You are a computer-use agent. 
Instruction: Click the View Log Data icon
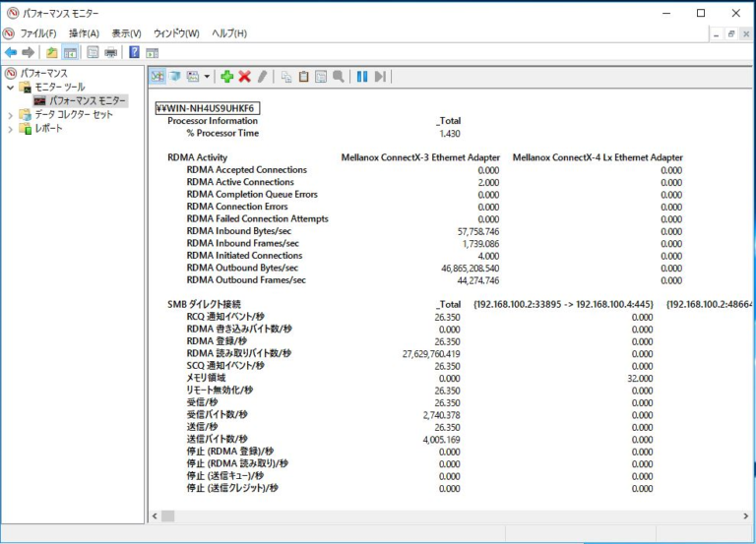[x=174, y=76]
